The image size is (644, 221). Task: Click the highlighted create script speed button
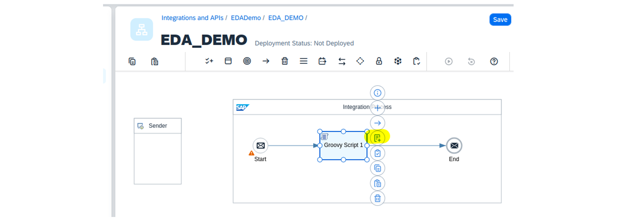click(378, 138)
